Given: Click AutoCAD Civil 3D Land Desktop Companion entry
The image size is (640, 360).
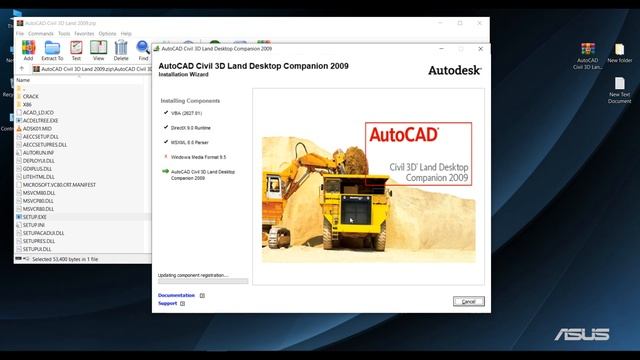Looking at the screenshot, I should point(203,175).
